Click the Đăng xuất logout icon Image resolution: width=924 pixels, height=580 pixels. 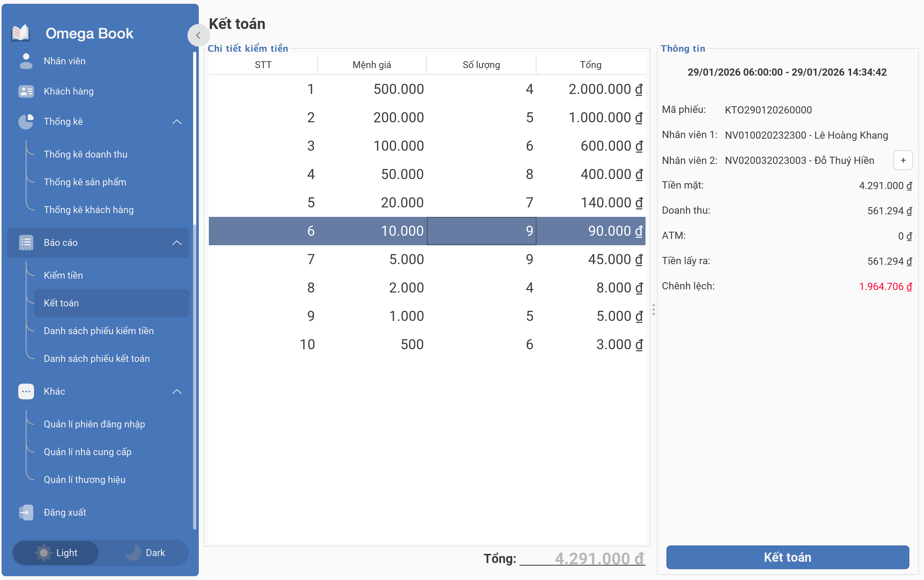click(26, 513)
